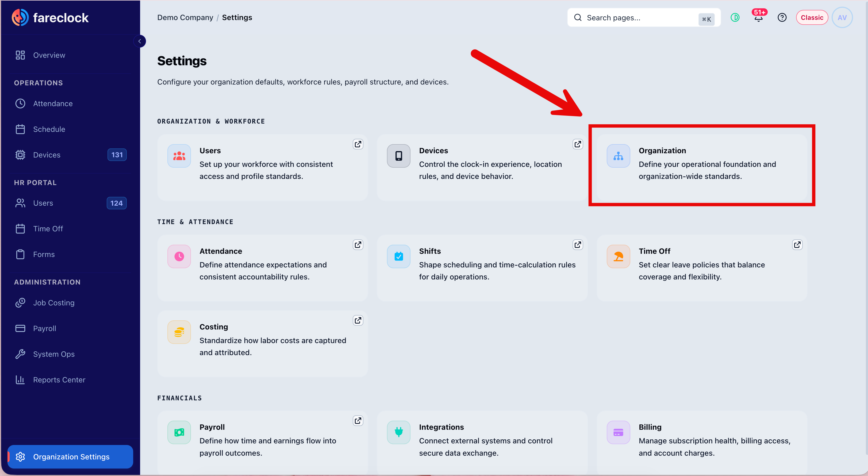Click the green status circle icon
This screenshot has height=476, width=868.
735,18
